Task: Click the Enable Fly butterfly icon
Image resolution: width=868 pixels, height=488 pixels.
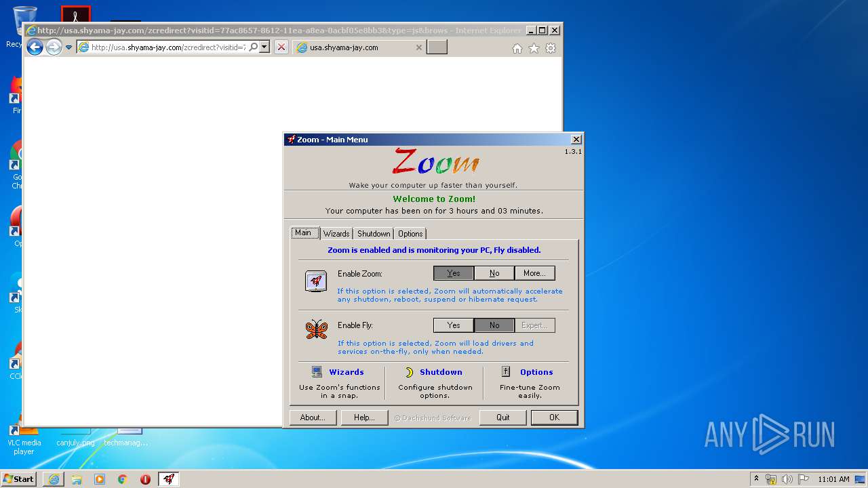Action: (316, 329)
